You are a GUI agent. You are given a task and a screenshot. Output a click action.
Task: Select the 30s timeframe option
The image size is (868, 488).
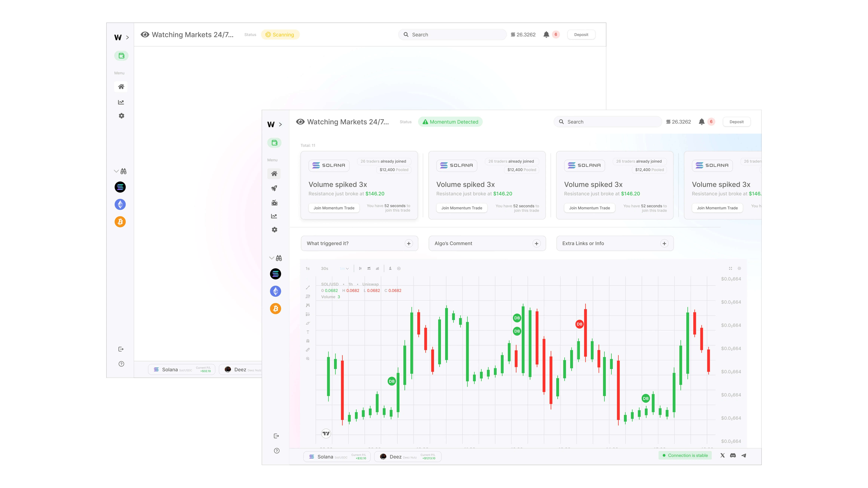point(325,268)
